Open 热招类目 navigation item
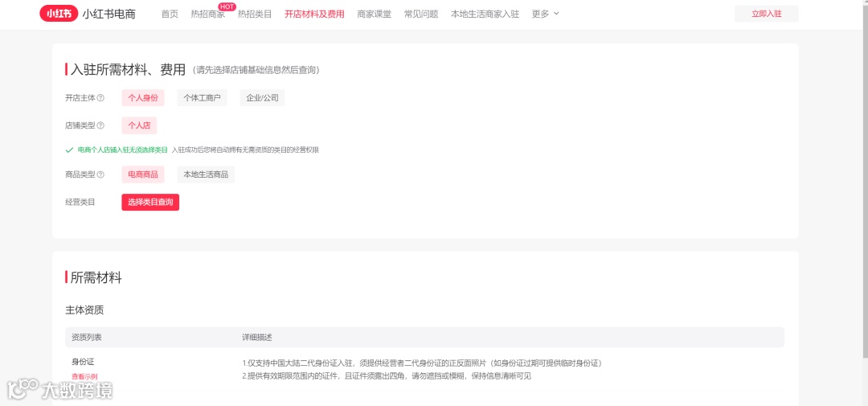This screenshot has width=868, height=406. point(255,14)
